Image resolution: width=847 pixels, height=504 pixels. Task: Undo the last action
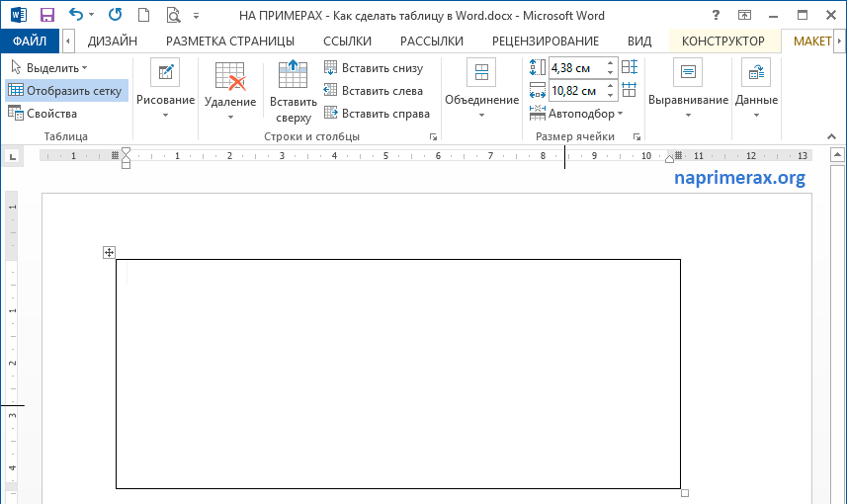76,15
